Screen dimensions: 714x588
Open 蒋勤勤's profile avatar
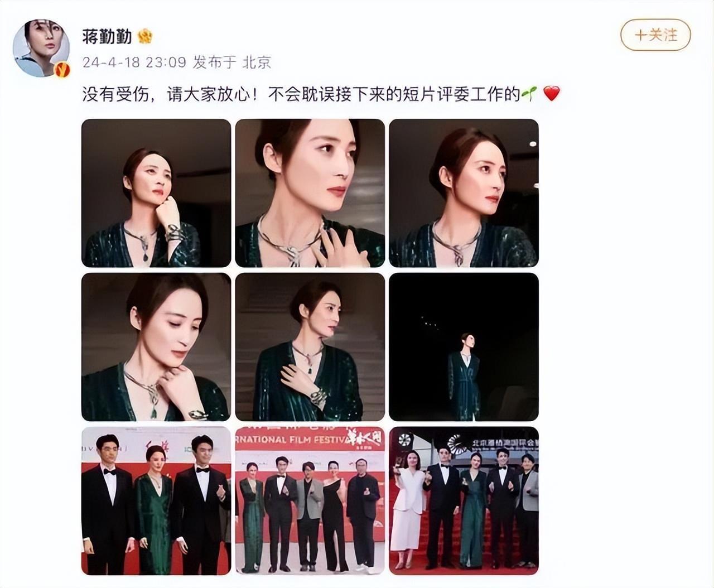point(42,49)
